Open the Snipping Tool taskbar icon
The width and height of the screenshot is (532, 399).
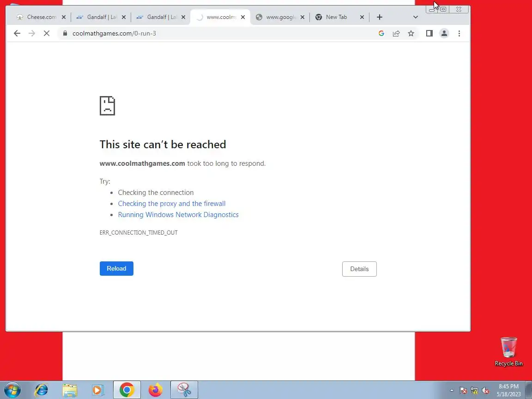coord(184,390)
